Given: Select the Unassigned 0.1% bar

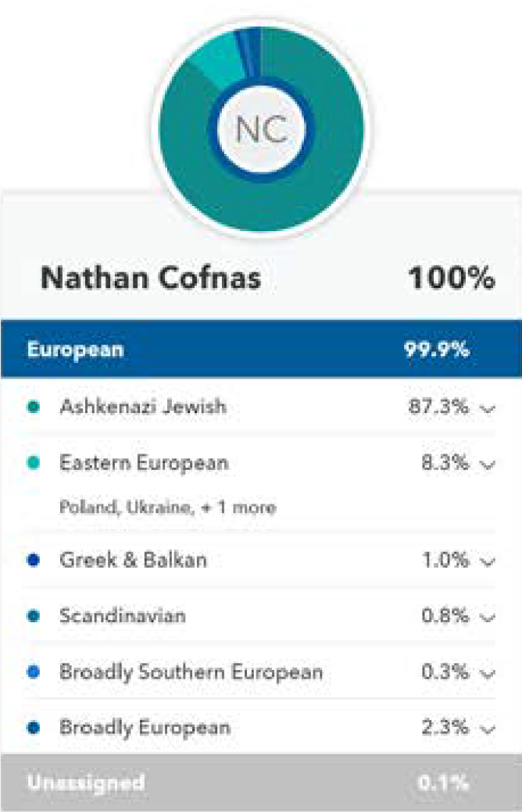Looking at the screenshot, I should coord(261,782).
